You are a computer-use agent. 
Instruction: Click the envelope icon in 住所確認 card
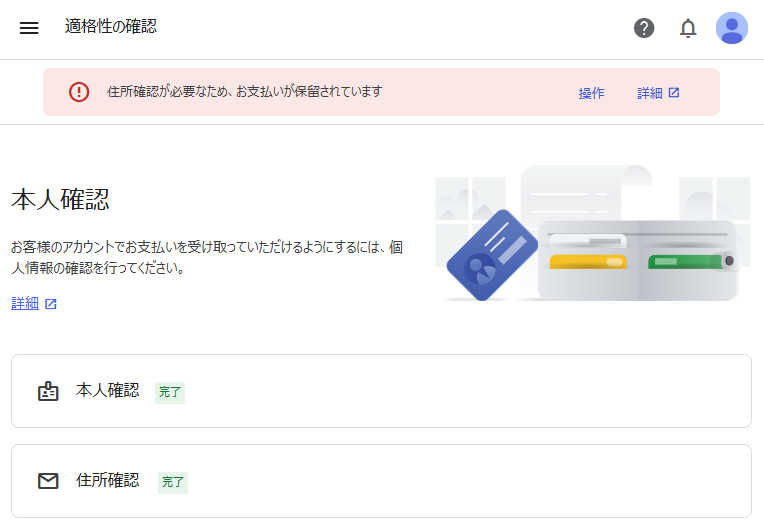point(48,481)
